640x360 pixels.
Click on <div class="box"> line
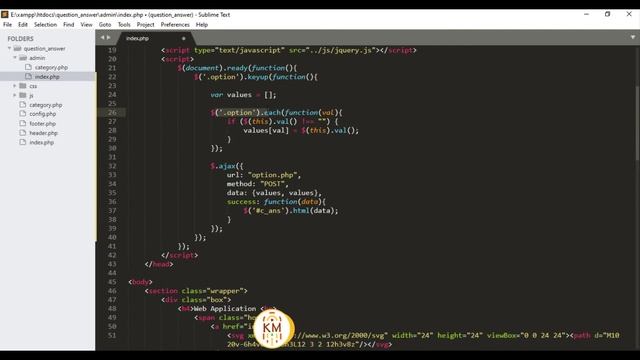click(x=196, y=300)
